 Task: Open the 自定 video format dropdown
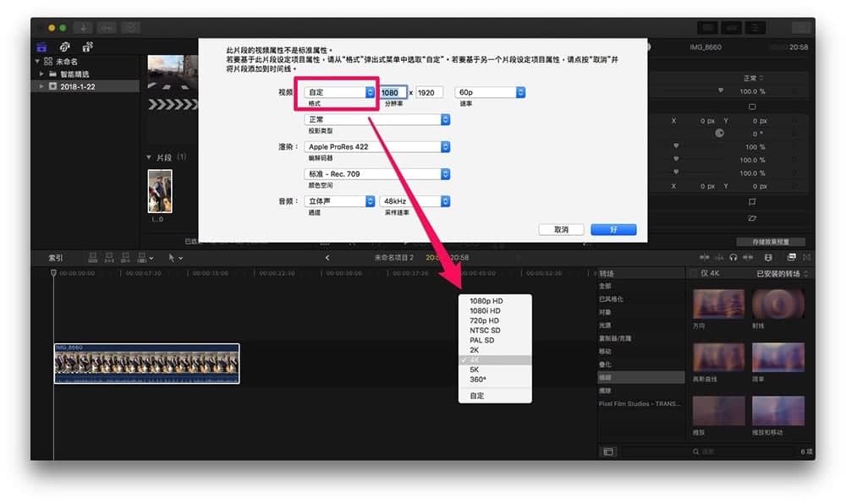coord(339,92)
